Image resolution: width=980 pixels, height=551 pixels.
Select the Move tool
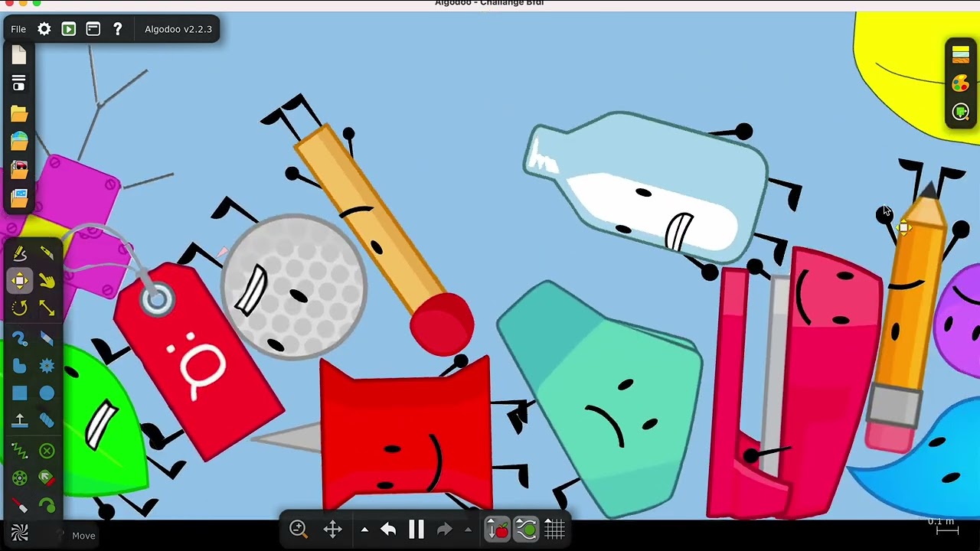pyautogui.click(x=19, y=281)
